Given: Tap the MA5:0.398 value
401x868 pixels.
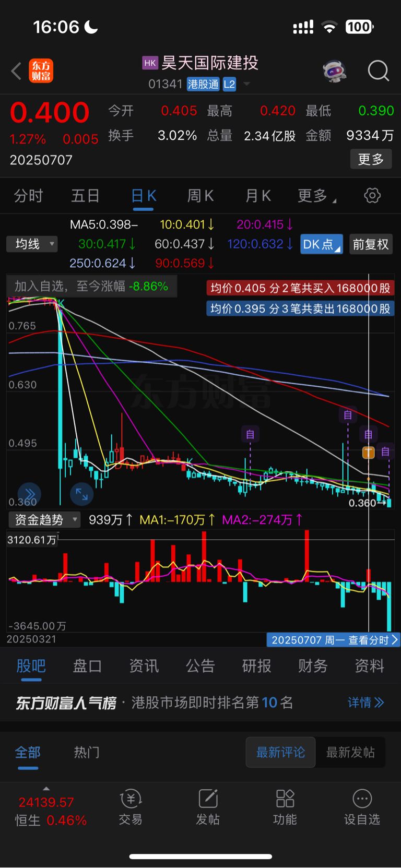Looking at the screenshot, I should 104,224.
